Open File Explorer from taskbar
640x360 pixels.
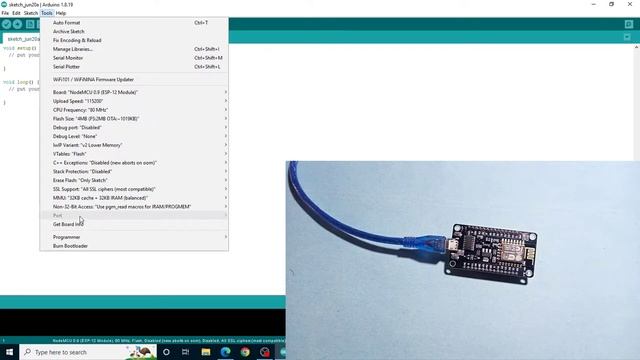(x=206, y=352)
